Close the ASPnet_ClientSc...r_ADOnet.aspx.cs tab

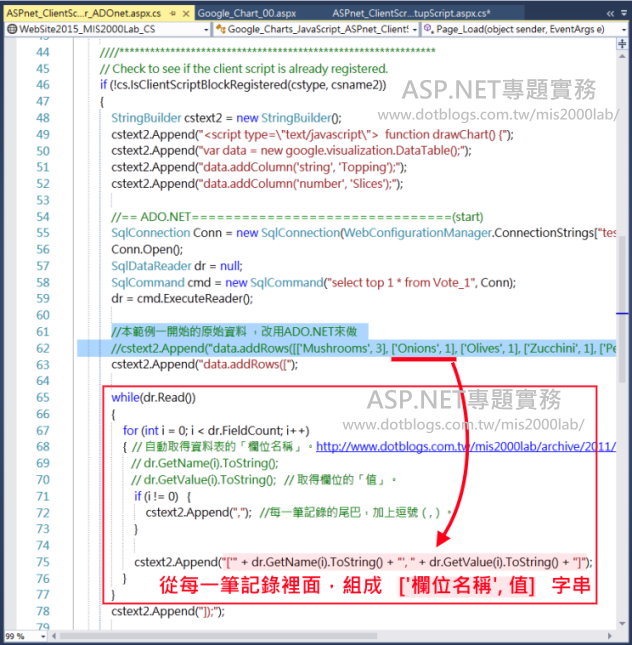point(186,13)
